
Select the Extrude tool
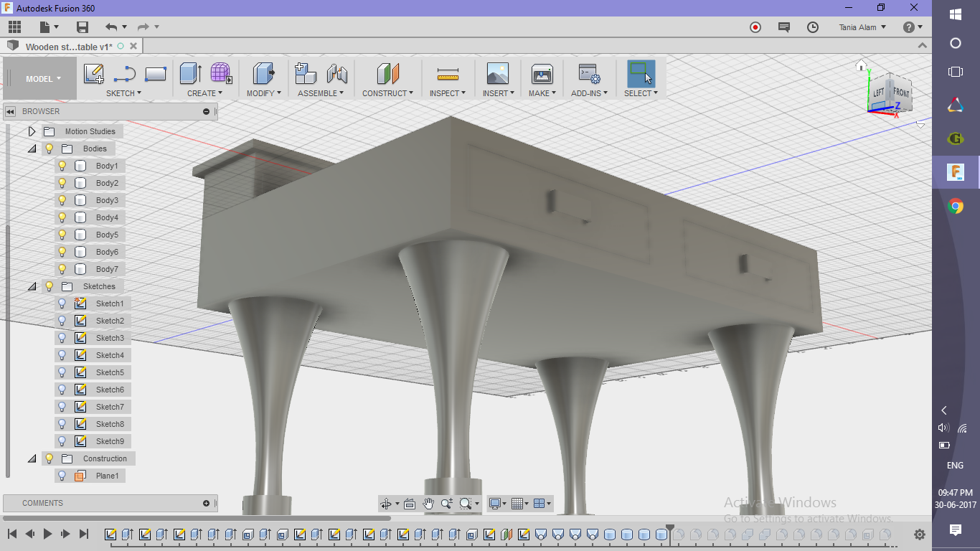(x=190, y=73)
